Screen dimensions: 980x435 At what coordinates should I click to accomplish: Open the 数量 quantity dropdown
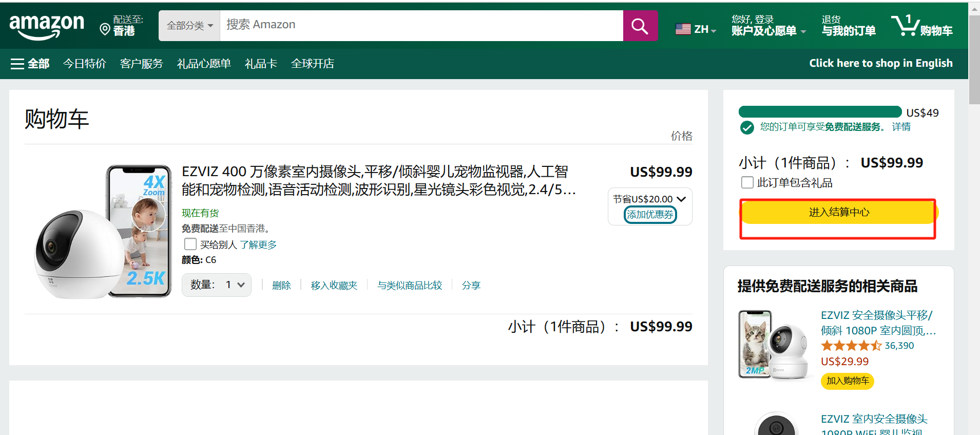pyautogui.click(x=217, y=285)
